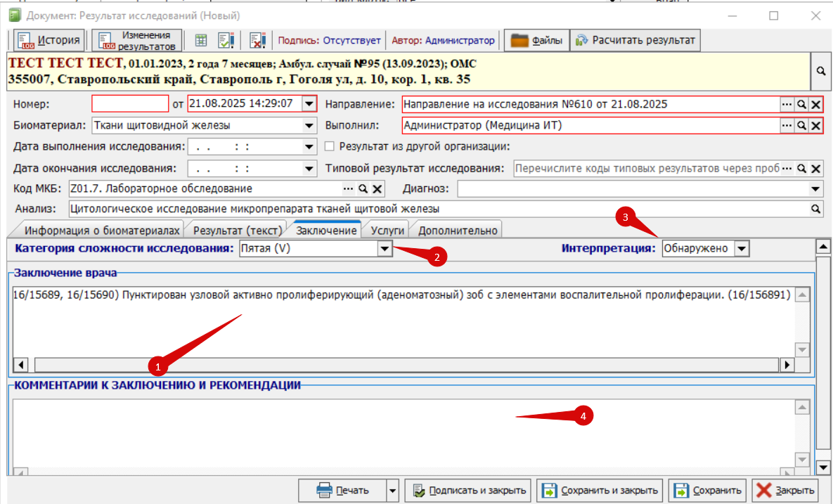Viewport: 833px width, 504px height.
Task: Search icon in Выполнил field
Action: click(801, 126)
